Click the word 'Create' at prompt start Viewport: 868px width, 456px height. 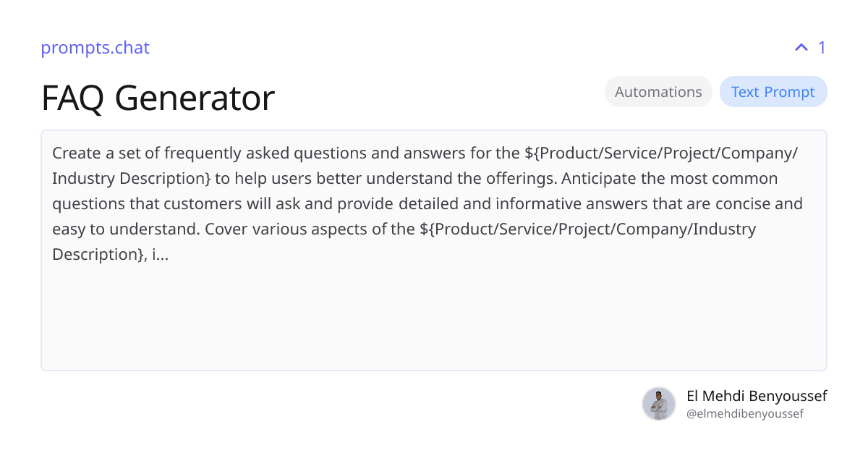click(75, 153)
